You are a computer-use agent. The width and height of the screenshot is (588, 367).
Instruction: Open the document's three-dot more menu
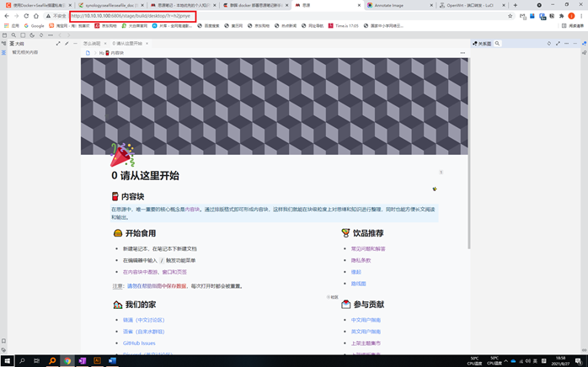462,53
